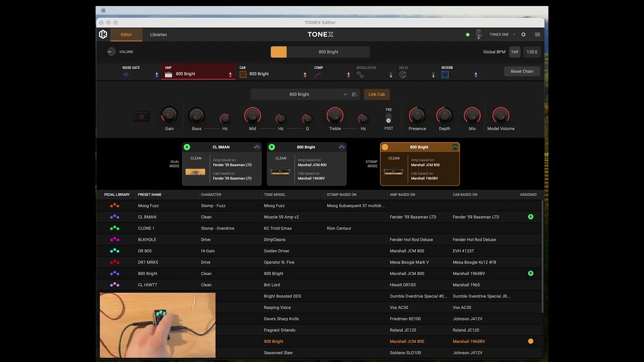Click the preset list vertical scrollbar

click(542, 256)
